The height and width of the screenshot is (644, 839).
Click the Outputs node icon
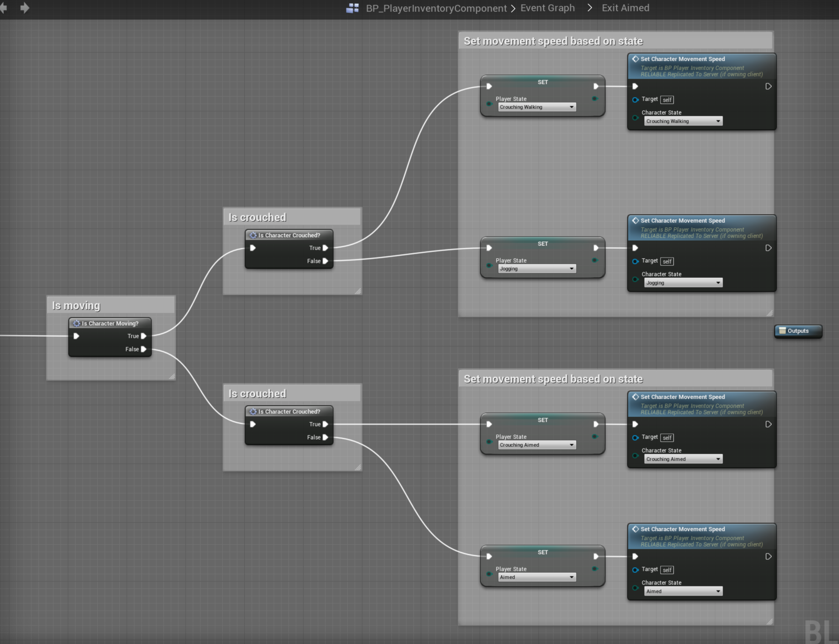coord(782,331)
